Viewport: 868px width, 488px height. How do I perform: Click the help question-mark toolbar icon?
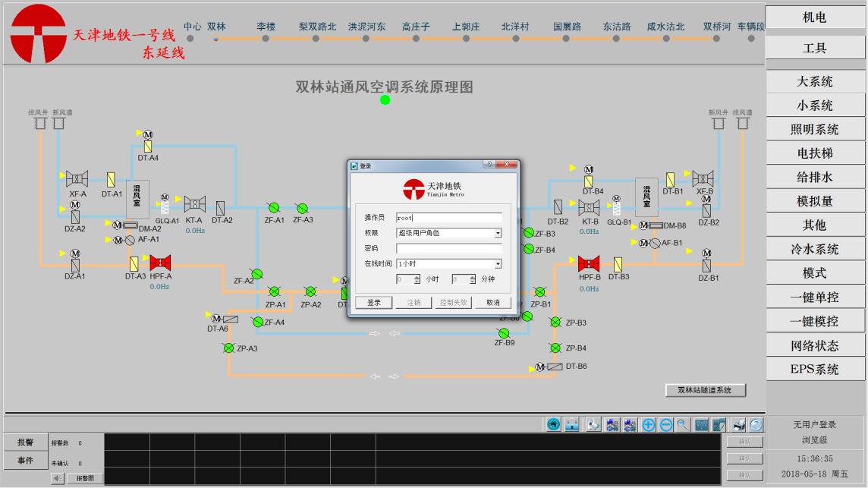click(756, 425)
